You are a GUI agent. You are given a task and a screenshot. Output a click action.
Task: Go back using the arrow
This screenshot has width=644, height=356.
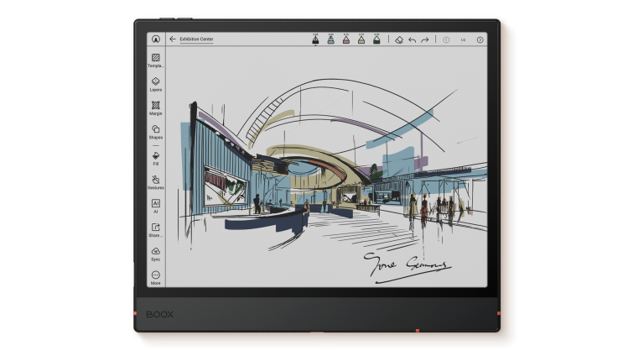[173, 39]
